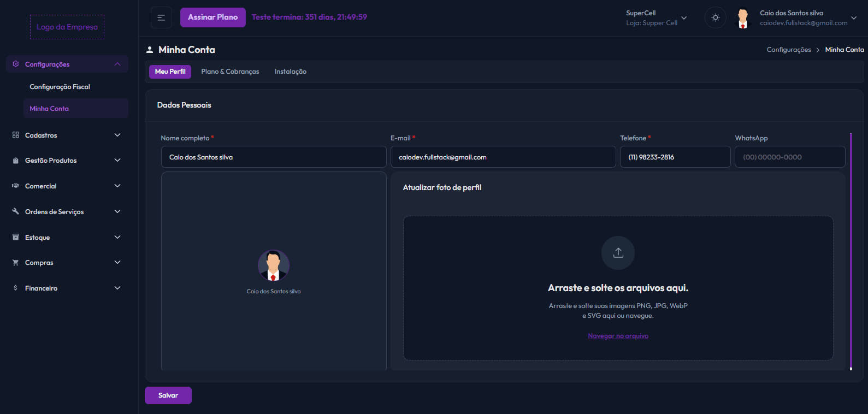This screenshot has height=414, width=868.
Task: Click the person icon beside Minha Conta title
Action: click(150, 50)
